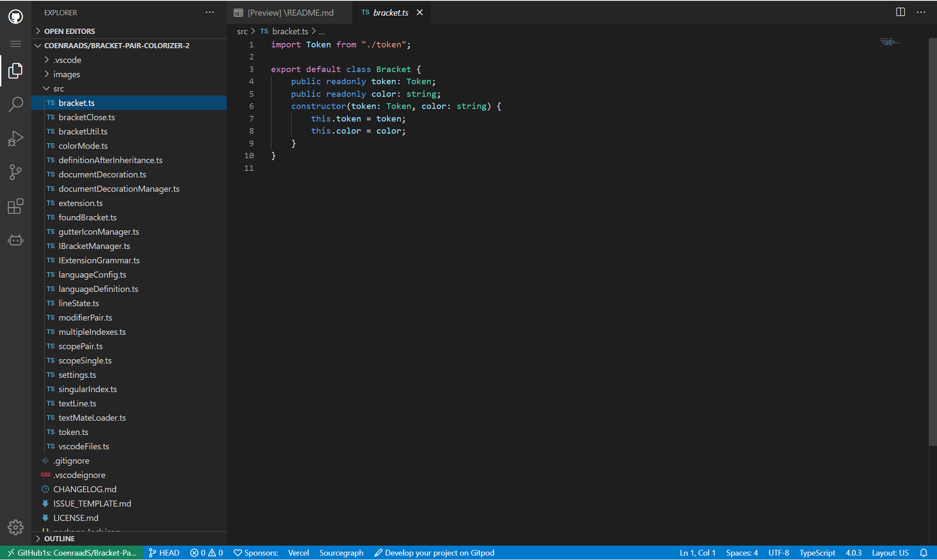Open colorMode.ts file

click(129, 146)
